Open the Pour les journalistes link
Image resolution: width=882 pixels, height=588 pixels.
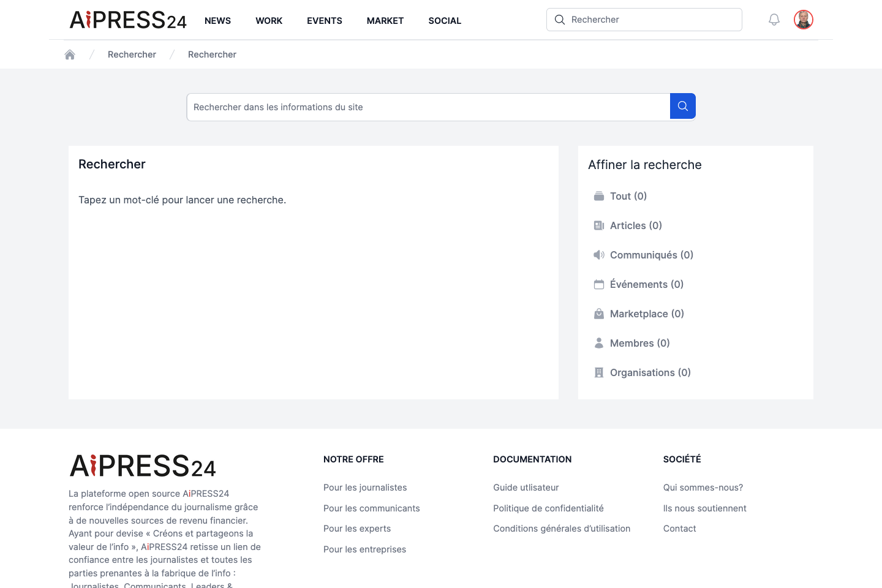(365, 488)
